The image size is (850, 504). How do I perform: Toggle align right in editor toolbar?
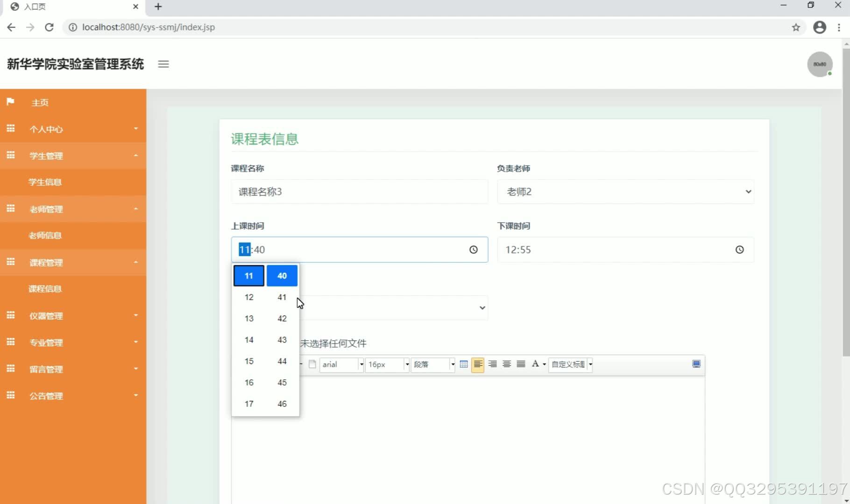[492, 364]
